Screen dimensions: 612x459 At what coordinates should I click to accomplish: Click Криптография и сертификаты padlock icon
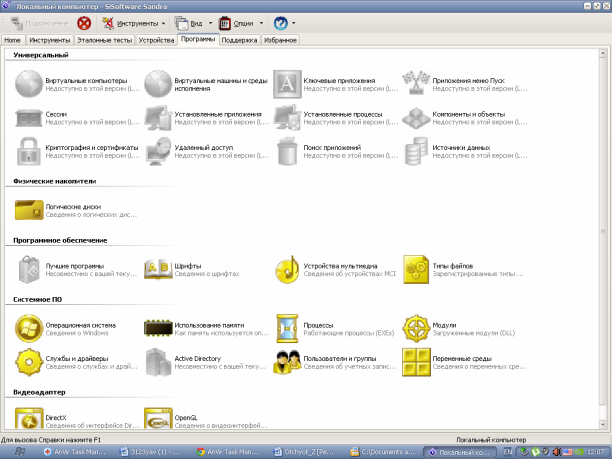click(x=29, y=151)
